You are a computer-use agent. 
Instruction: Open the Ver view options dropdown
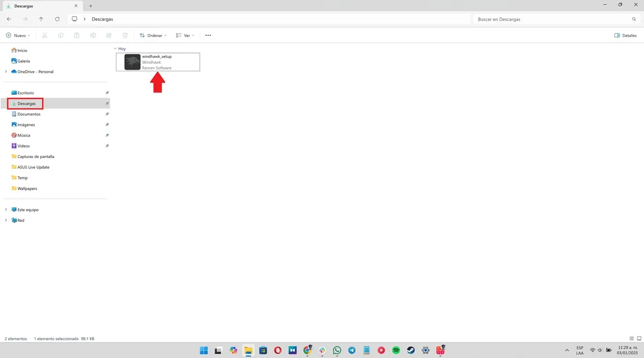click(185, 35)
